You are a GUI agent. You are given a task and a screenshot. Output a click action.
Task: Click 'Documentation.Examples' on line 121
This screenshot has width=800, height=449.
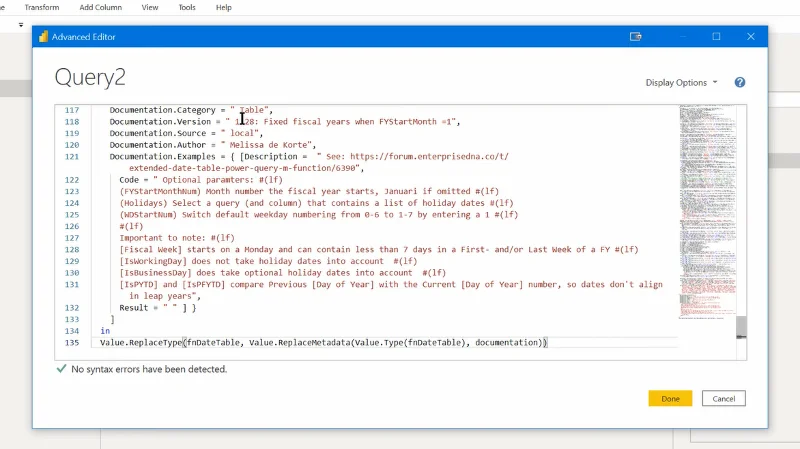(165, 157)
